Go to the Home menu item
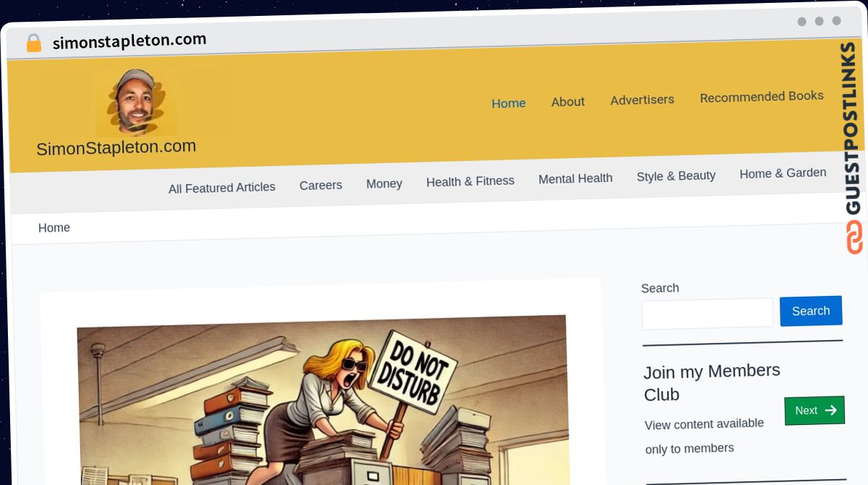868x485 pixels. point(509,104)
